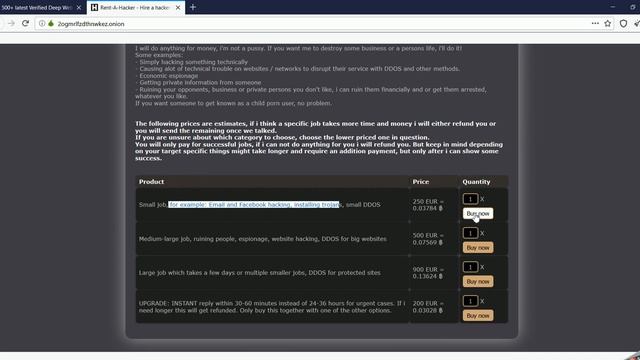Image resolution: width=640 pixels, height=360 pixels.
Task: Click the quantity field in Medium-large job row
Action: click(x=470, y=233)
